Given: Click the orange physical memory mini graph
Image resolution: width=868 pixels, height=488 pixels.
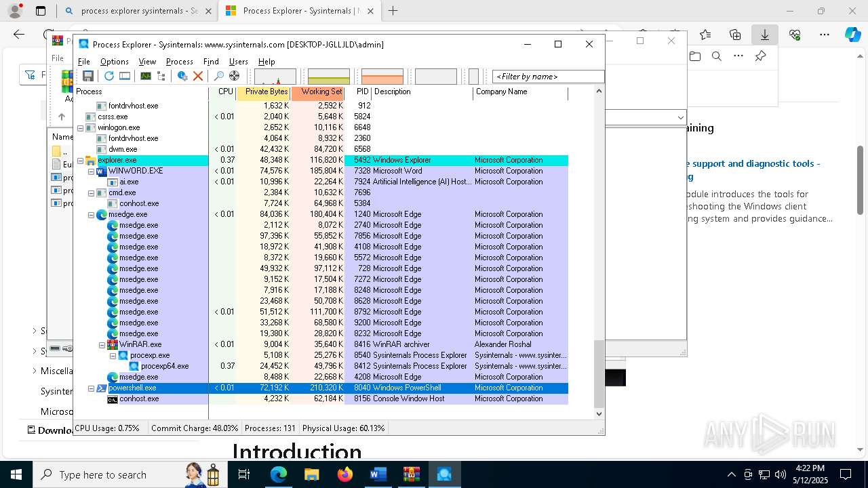Looking at the screenshot, I should pos(382,77).
